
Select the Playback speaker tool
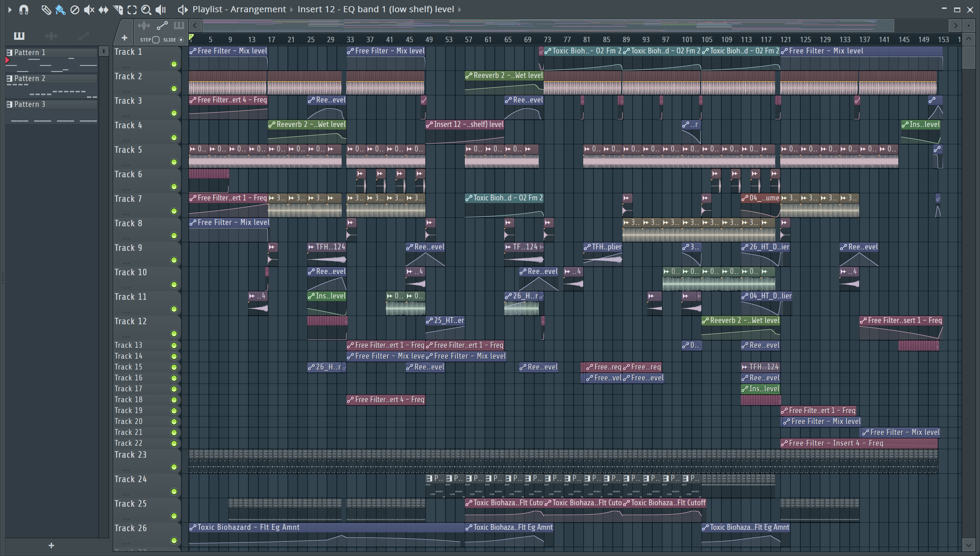click(x=160, y=10)
